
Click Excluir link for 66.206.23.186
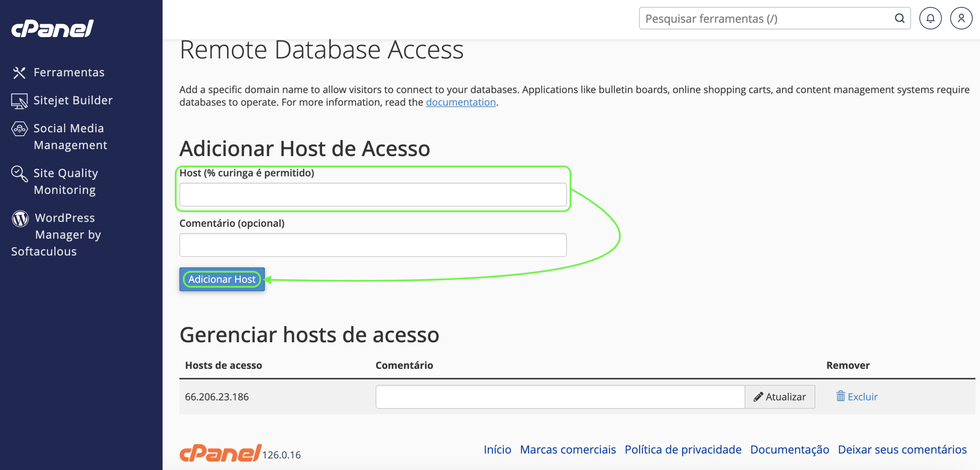[857, 397]
